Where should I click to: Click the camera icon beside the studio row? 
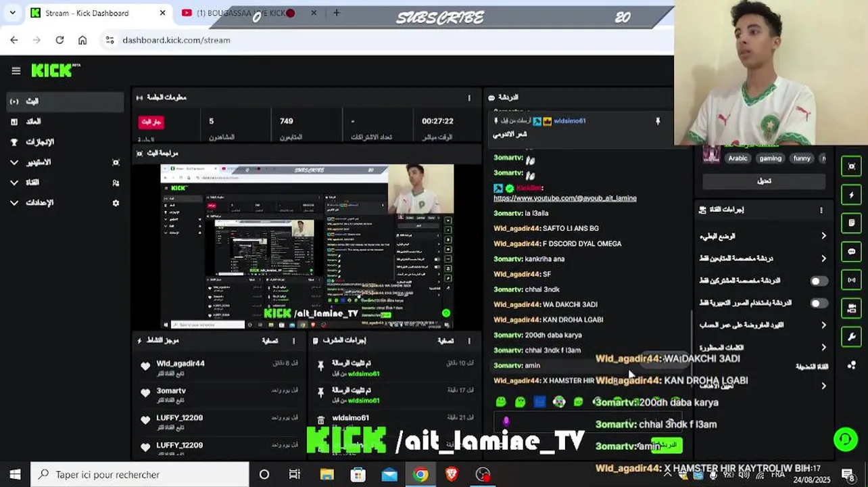116,162
